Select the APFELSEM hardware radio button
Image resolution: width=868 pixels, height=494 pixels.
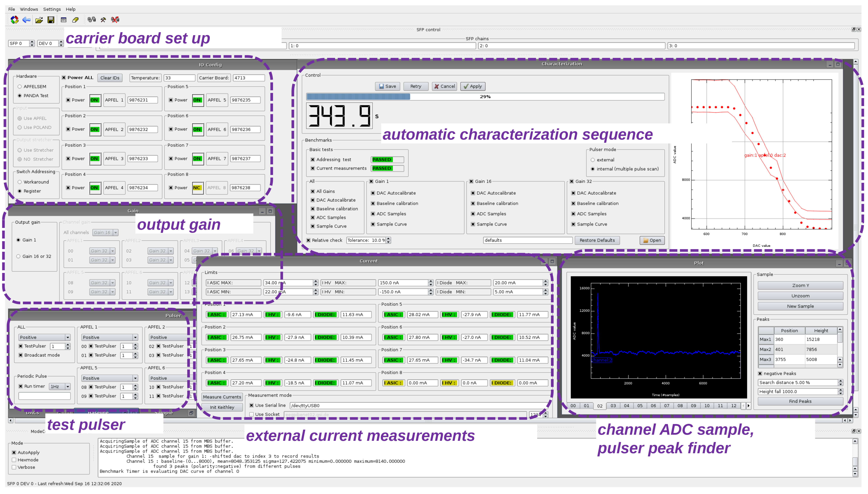tap(20, 87)
